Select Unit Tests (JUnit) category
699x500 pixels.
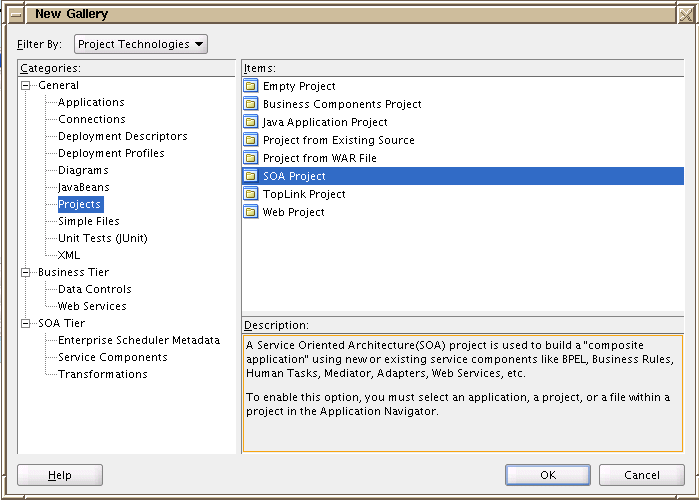pos(103,238)
